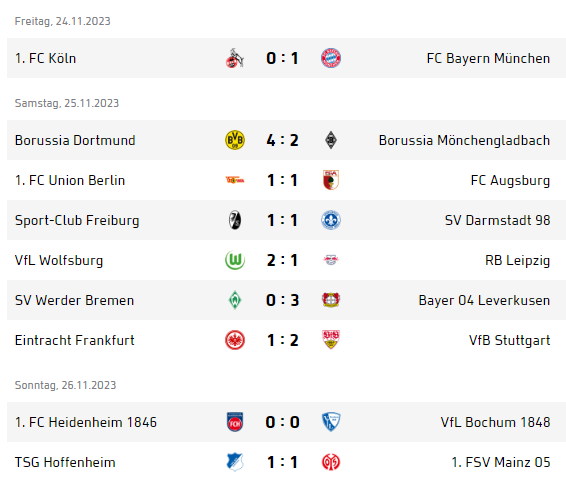Open the 0:1 Köln versus Bayern result
The image size is (566, 484).
click(x=282, y=58)
